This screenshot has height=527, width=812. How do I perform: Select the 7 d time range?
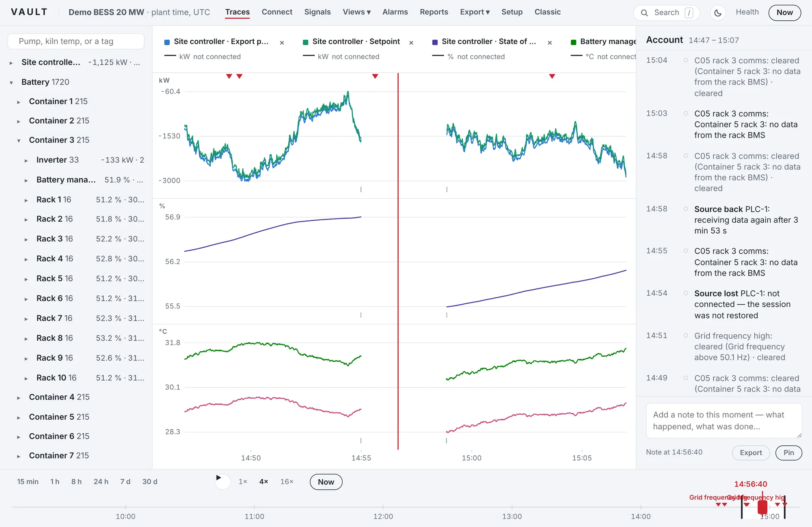(125, 482)
